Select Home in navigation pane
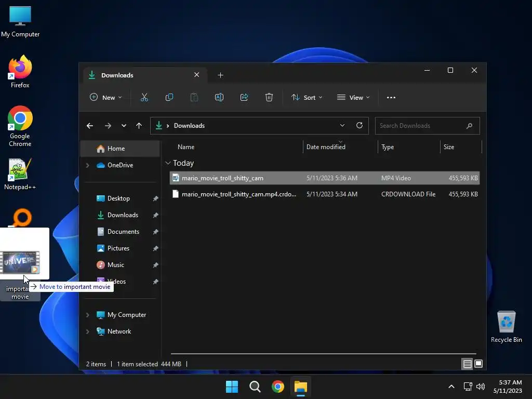Image resolution: width=532 pixels, height=399 pixels. pyautogui.click(x=120, y=149)
